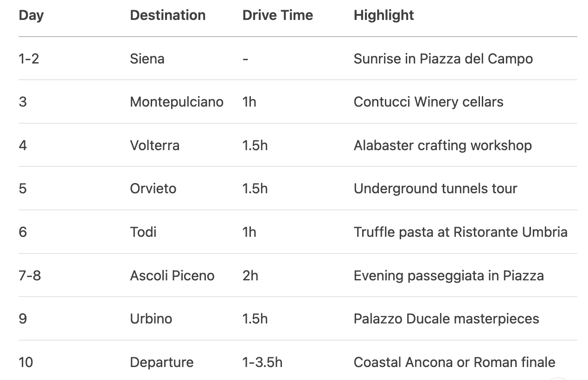This screenshot has height=380, width=588.
Task: Select the Volterra destination cell
Action: [154, 146]
